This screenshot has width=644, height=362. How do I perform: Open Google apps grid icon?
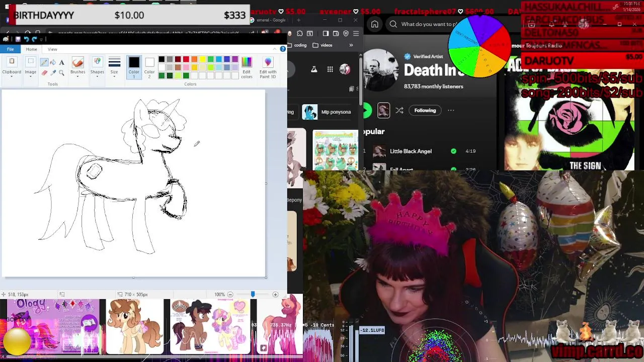tap(330, 69)
